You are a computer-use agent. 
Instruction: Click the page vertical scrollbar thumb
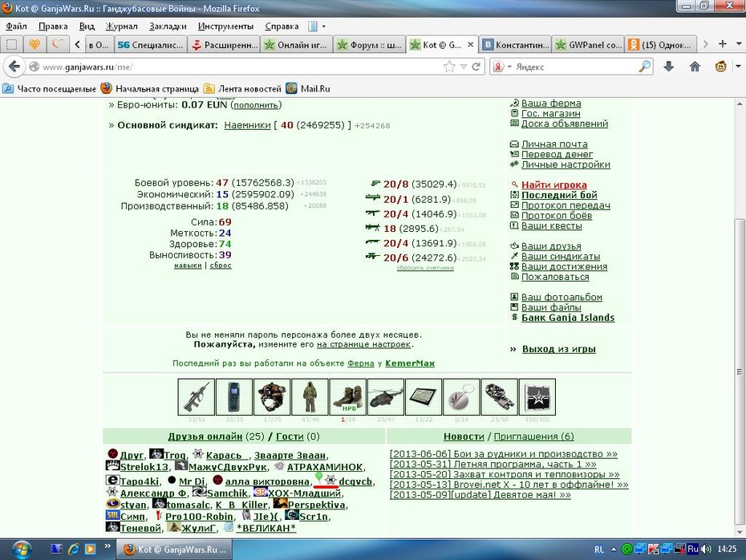740,371
